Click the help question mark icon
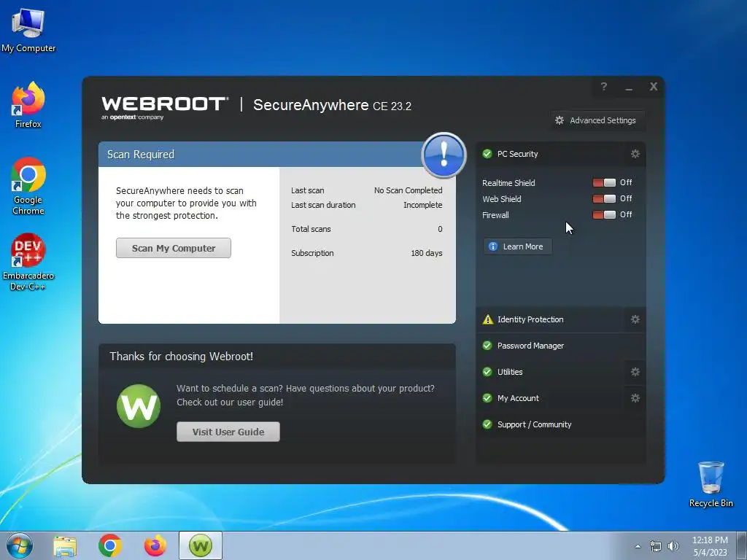This screenshot has width=747, height=560. tap(603, 87)
